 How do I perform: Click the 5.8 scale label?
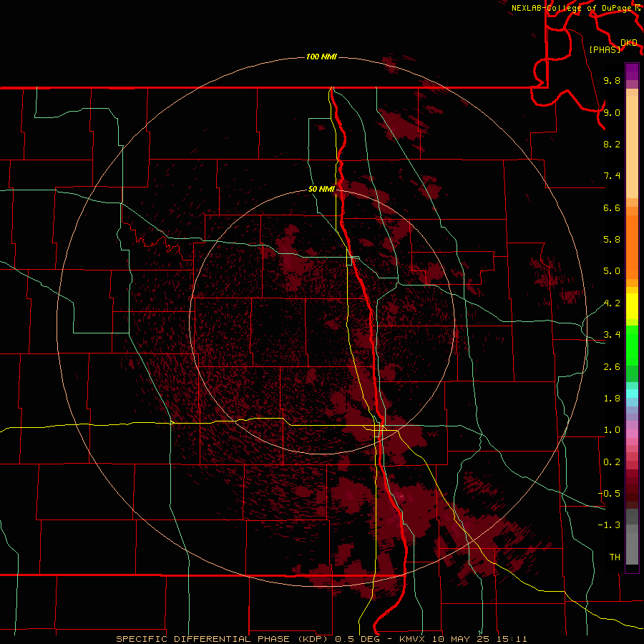612,240
